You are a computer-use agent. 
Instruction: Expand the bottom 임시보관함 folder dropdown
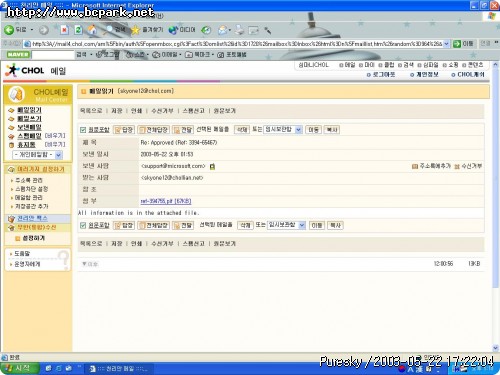(302, 225)
